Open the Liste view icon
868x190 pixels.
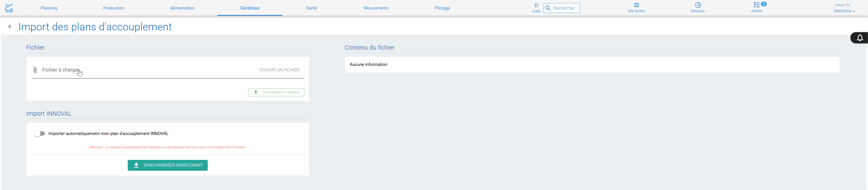(536, 5)
